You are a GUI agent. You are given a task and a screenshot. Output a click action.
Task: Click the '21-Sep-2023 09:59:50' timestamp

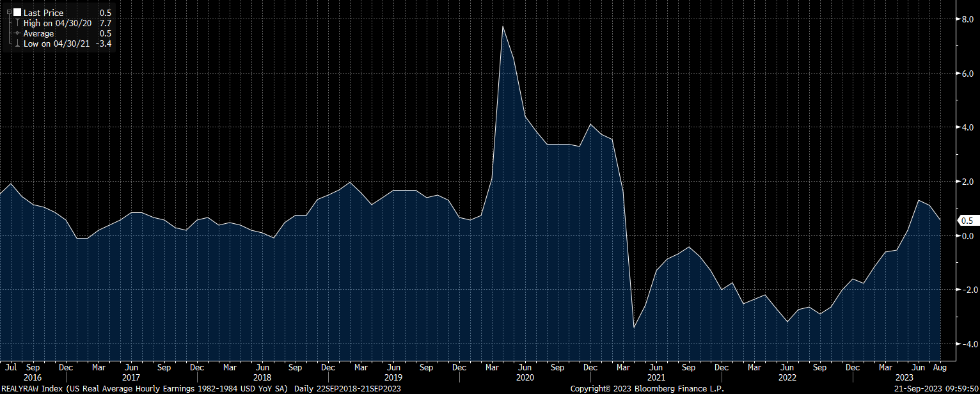[x=937, y=389]
